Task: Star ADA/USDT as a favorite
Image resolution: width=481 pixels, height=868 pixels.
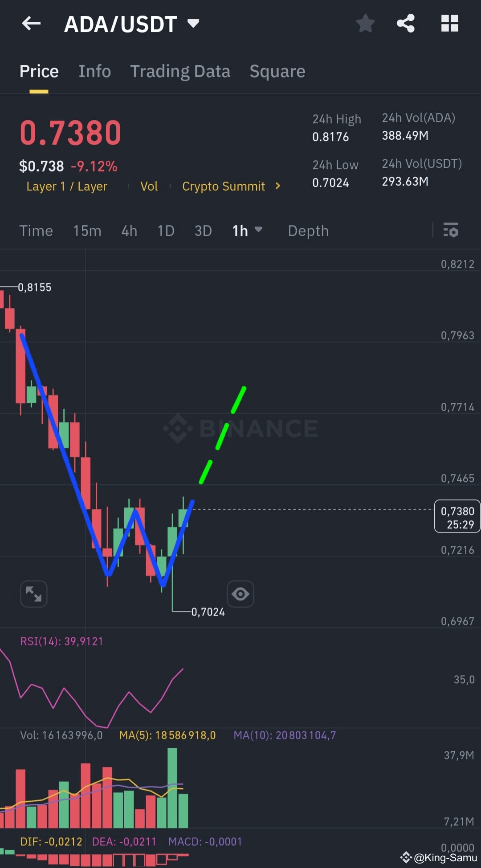Action: pos(365,24)
